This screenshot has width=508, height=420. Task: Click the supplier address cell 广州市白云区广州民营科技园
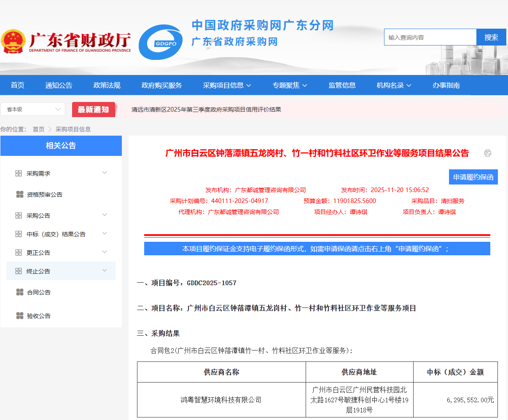359,400
